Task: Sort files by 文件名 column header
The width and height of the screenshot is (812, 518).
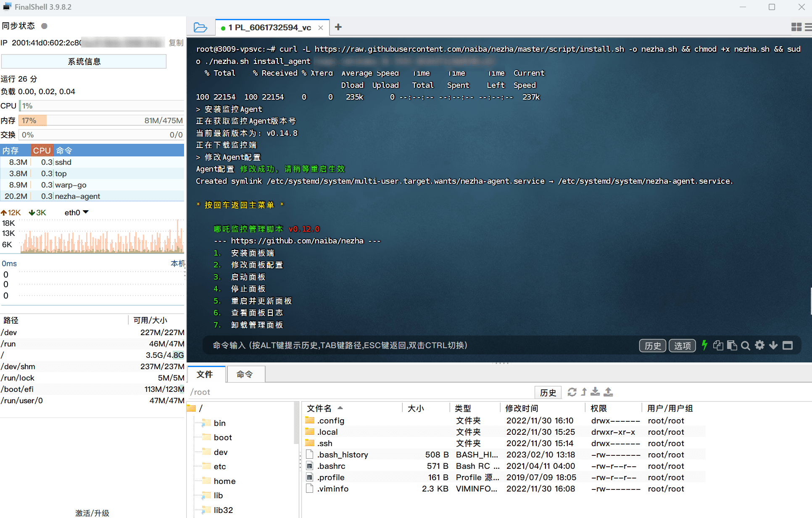Action: point(352,408)
